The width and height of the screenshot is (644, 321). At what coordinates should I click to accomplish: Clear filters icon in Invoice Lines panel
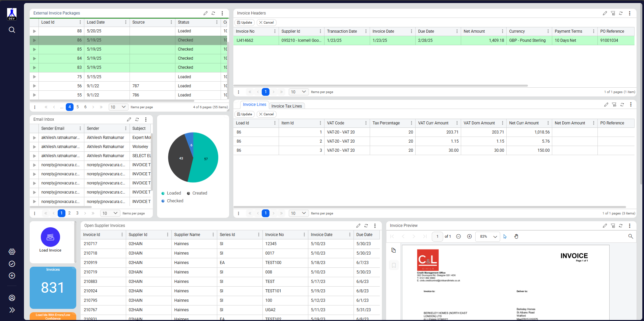[614, 105]
